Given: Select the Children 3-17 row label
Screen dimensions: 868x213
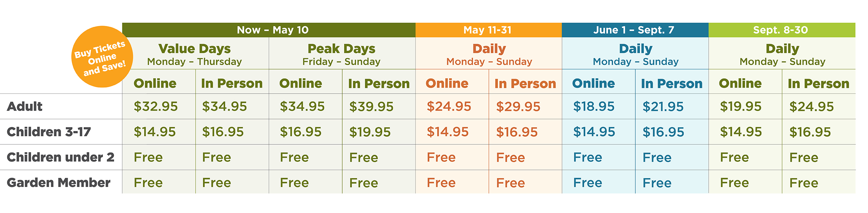Looking at the screenshot, I should 49,132.
